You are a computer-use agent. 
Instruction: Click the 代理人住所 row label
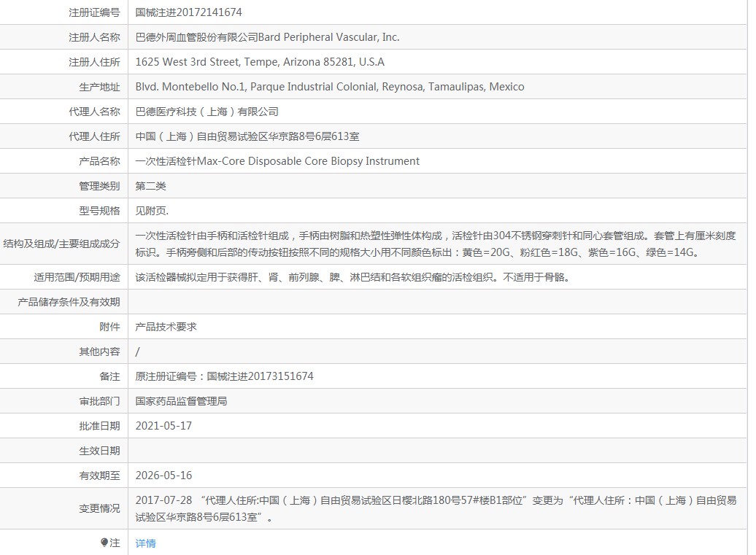(94, 136)
